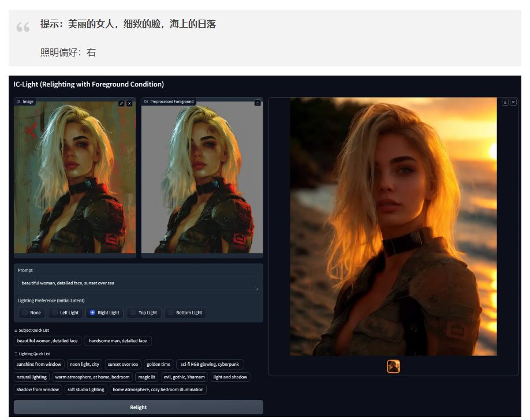This screenshot has width=530, height=420.
Task: Select the Right Light radio option
Action: coord(93,313)
